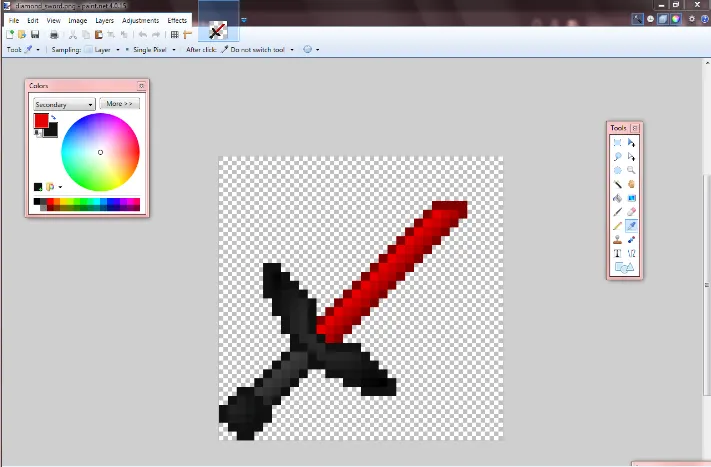The width and height of the screenshot is (711, 467).
Task: Add current color to palette icon
Action: [x=38, y=187]
